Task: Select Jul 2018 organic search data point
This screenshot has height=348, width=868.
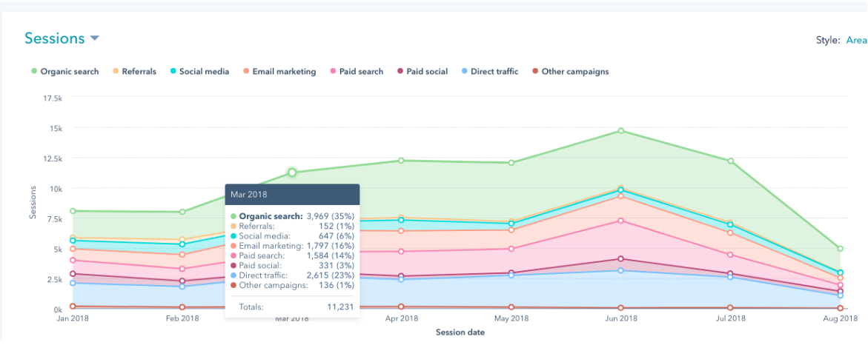Action: pos(731,161)
